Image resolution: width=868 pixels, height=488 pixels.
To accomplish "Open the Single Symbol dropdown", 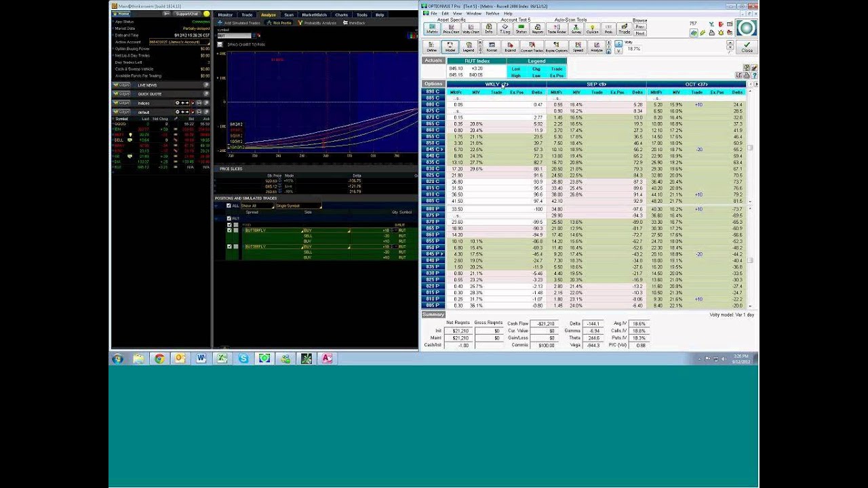I will click(298, 205).
